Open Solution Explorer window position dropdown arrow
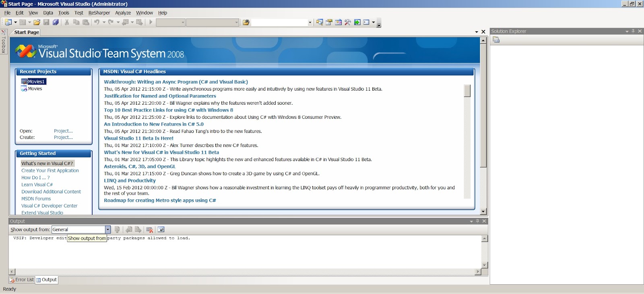 pos(627,31)
